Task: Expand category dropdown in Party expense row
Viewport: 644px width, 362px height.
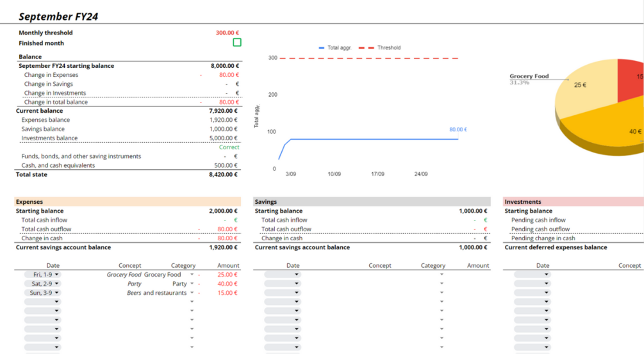Action: tap(192, 284)
